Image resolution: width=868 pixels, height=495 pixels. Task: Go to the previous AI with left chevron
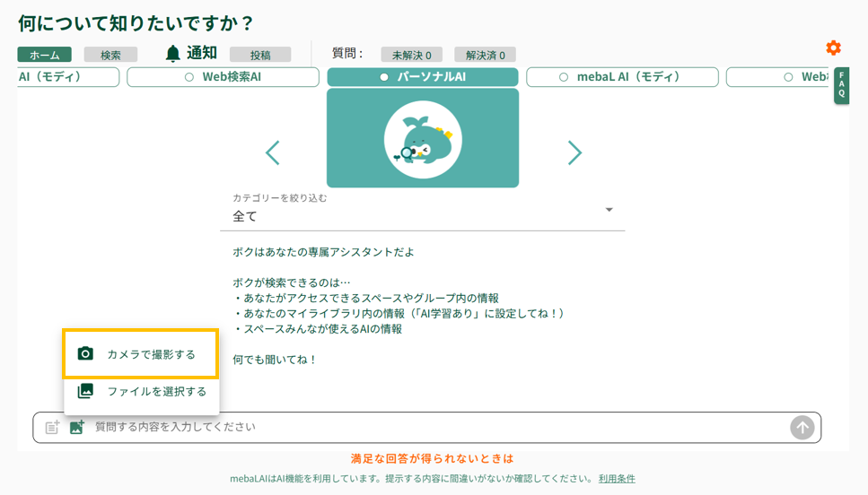[x=273, y=153]
